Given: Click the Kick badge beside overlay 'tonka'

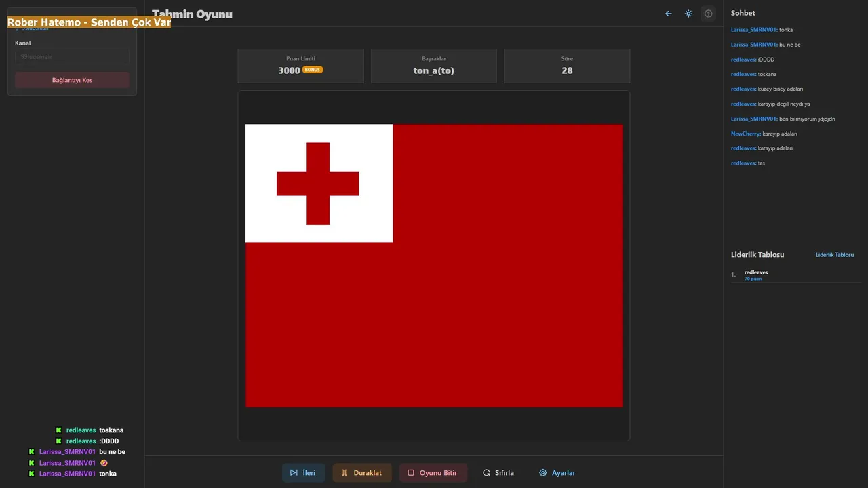Looking at the screenshot, I should click(31, 474).
